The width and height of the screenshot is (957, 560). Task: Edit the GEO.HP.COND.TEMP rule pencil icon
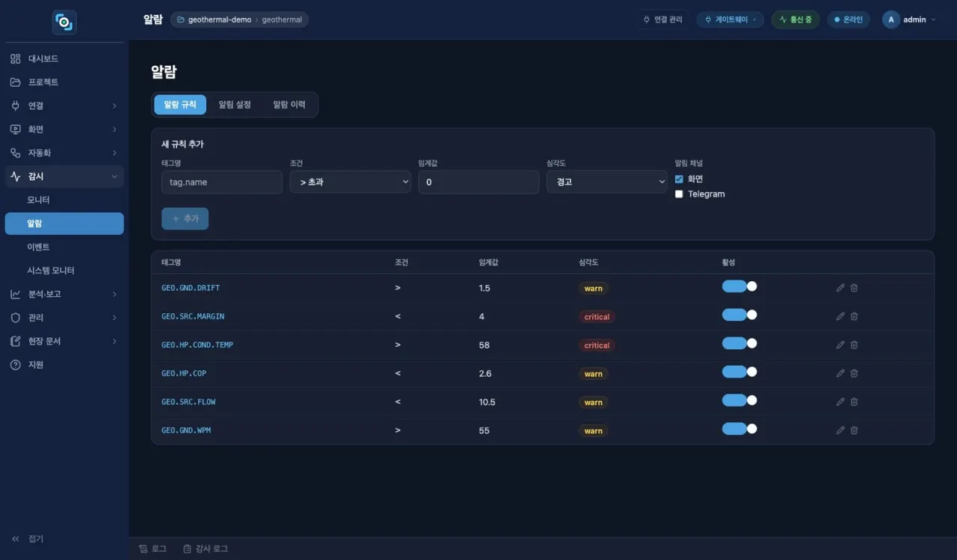pyautogui.click(x=840, y=345)
